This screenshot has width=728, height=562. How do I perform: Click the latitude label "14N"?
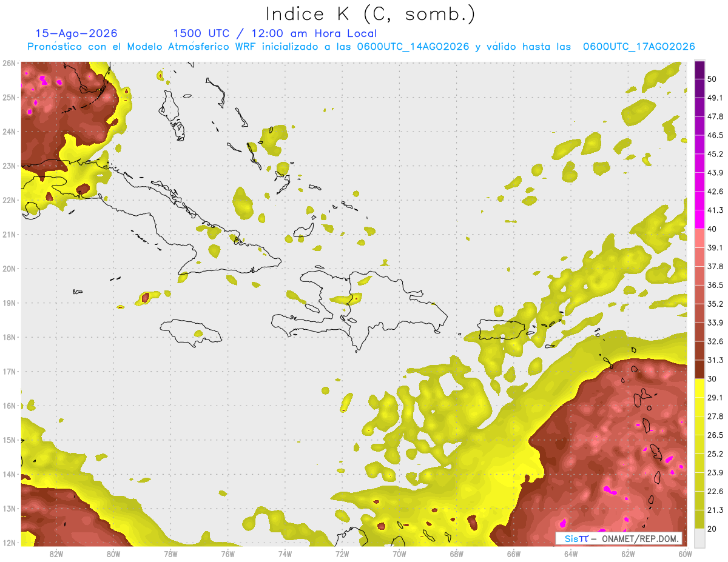click(9, 474)
